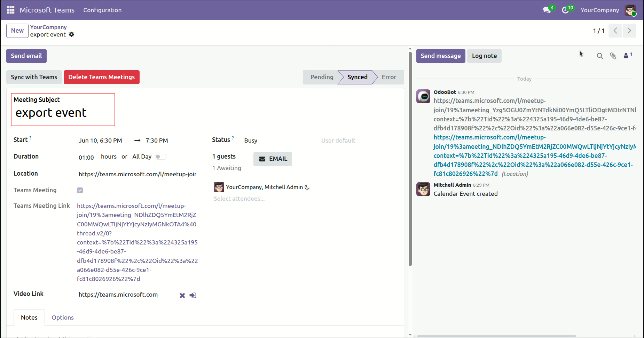Click the Send email button
This screenshot has width=644, height=338.
[x=26, y=56]
